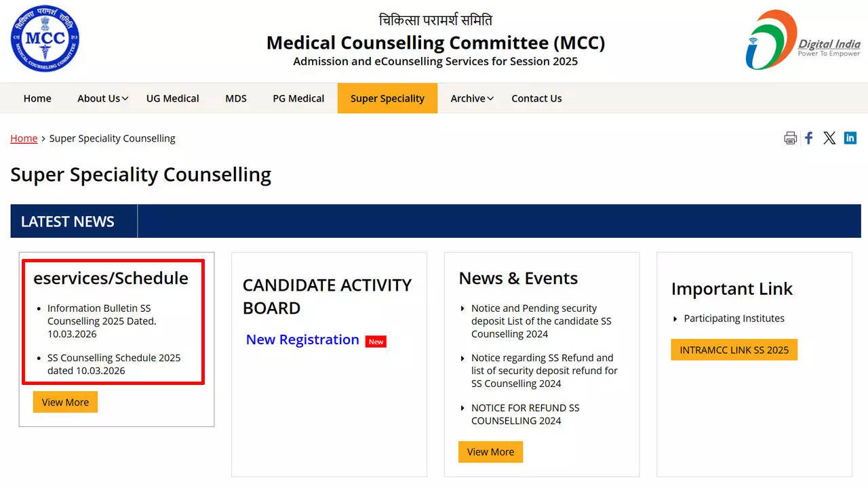Open the NOTICE FOR REFUND SS COUNSELLING 2024 link
Screen dimensions: 868x488
[526, 414]
